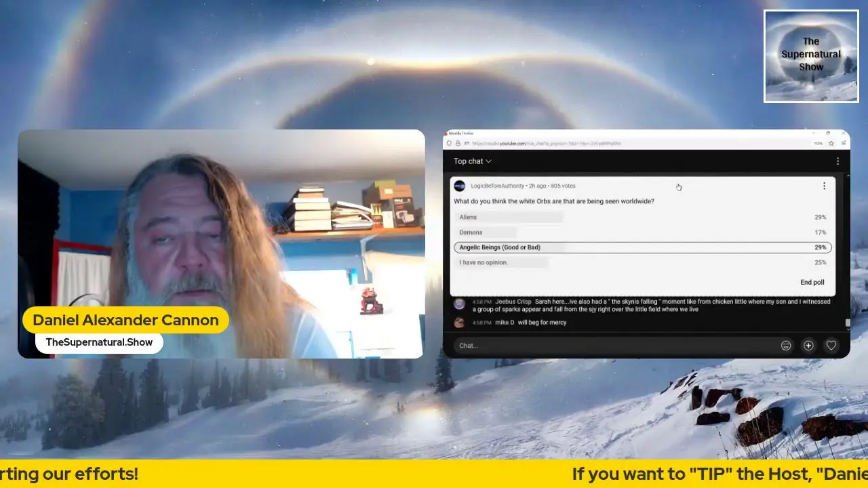This screenshot has width=868, height=488.
Task: Select the Demons poll option
Action: pos(643,232)
